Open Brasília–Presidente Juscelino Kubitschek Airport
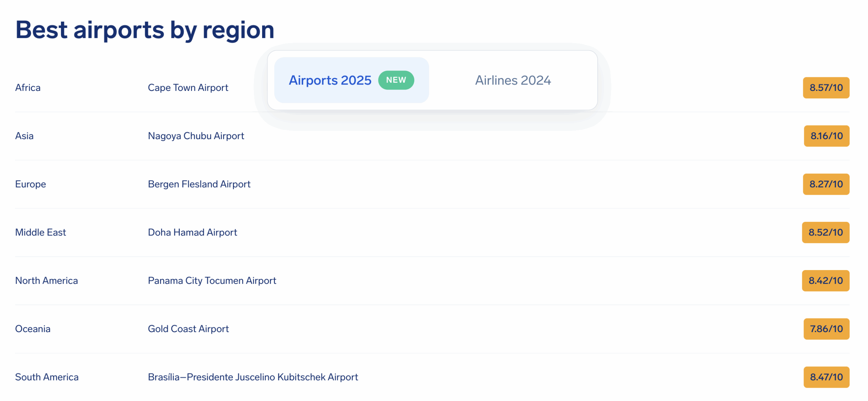This screenshot has height=401, width=868. pos(253,377)
